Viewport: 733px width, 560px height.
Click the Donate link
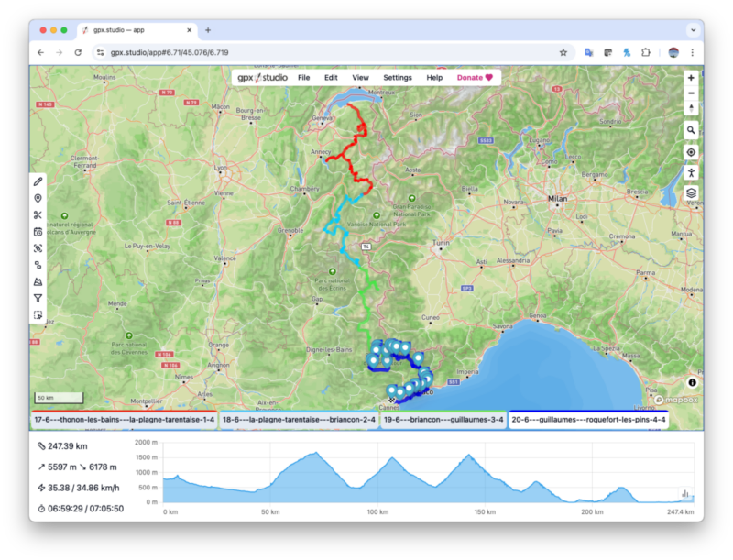[475, 78]
